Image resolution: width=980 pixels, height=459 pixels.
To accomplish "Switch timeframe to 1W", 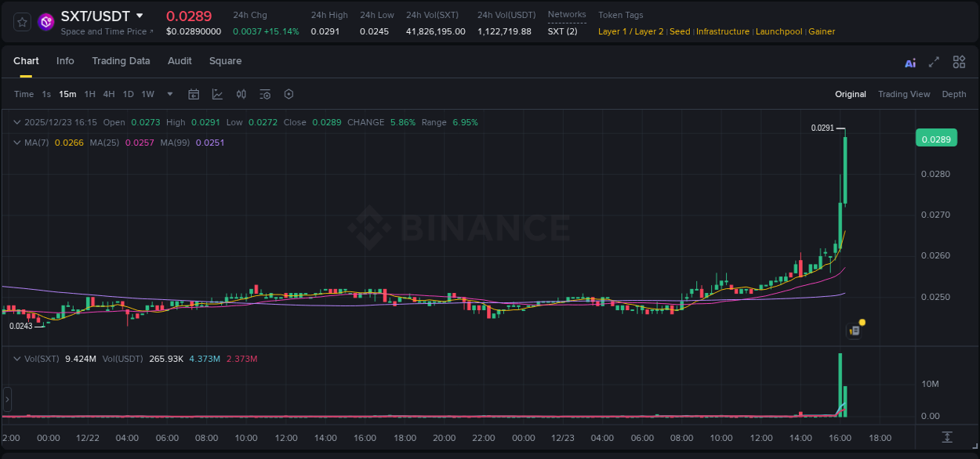I will click(x=147, y=94).
